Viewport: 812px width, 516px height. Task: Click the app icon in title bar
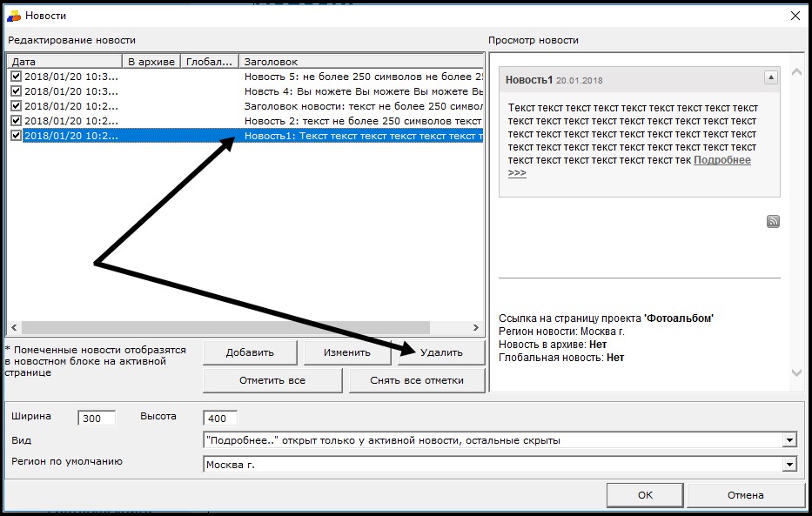(13, 15)
